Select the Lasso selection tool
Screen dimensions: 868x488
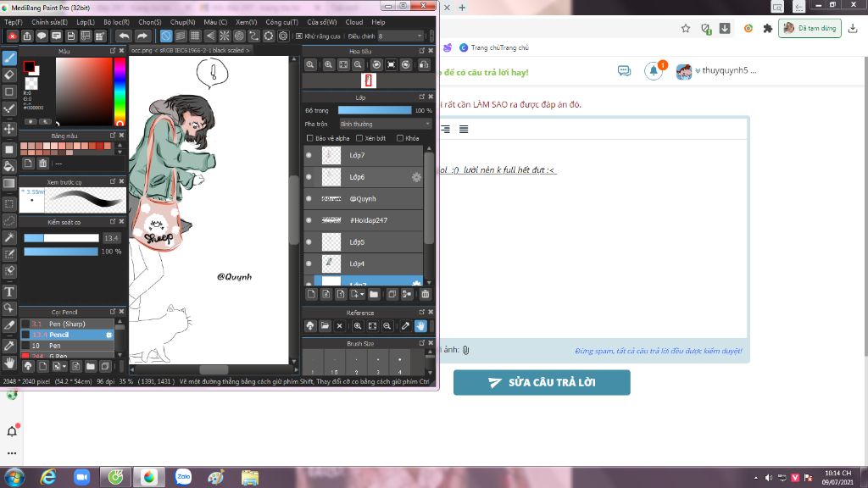click(9, 221)
